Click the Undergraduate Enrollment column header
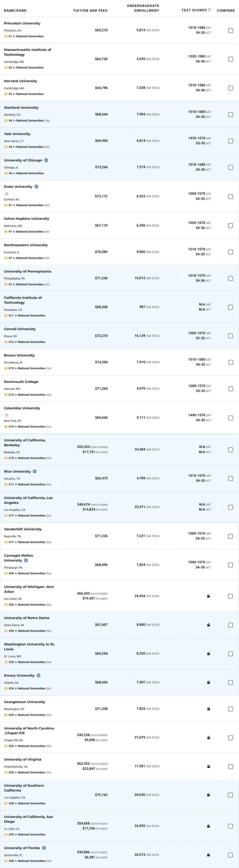The height and width of the screenshot is (868, 239). pyautogui.click(x=143, y=8)
